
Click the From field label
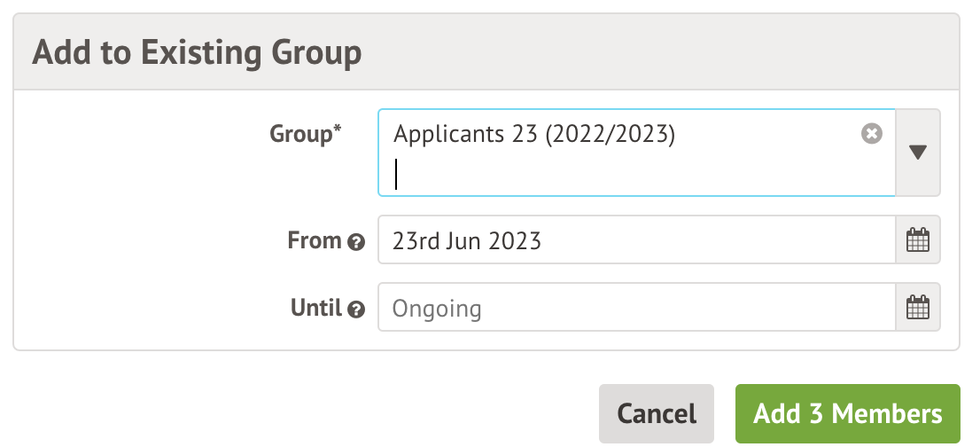pos(315,240)
